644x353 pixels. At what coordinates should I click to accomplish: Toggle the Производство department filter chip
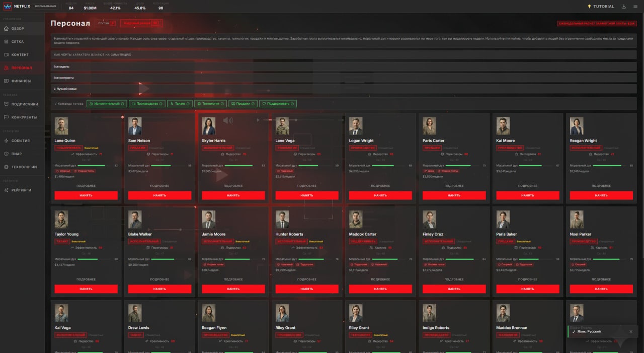pyautogui.click(x=147, y=104)
